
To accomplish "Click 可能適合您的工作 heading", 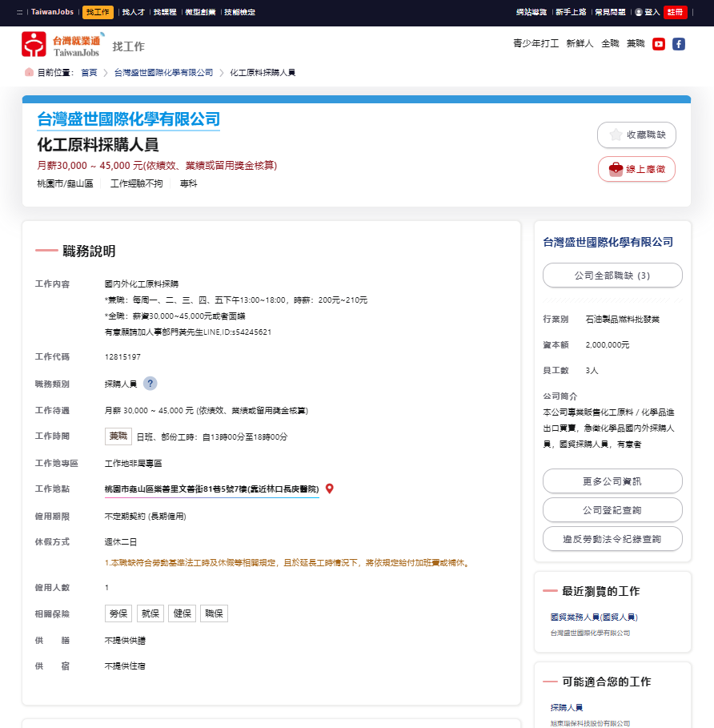I will (607, 682).
